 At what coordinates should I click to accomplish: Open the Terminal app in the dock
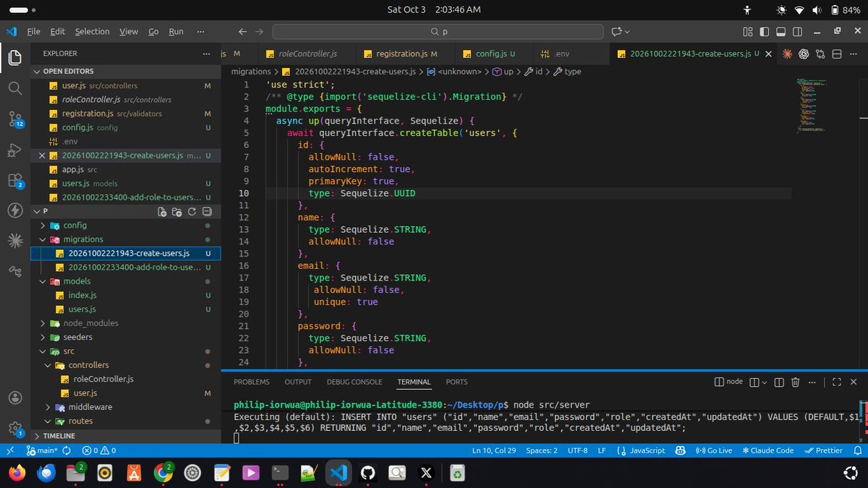coord(279,473)
